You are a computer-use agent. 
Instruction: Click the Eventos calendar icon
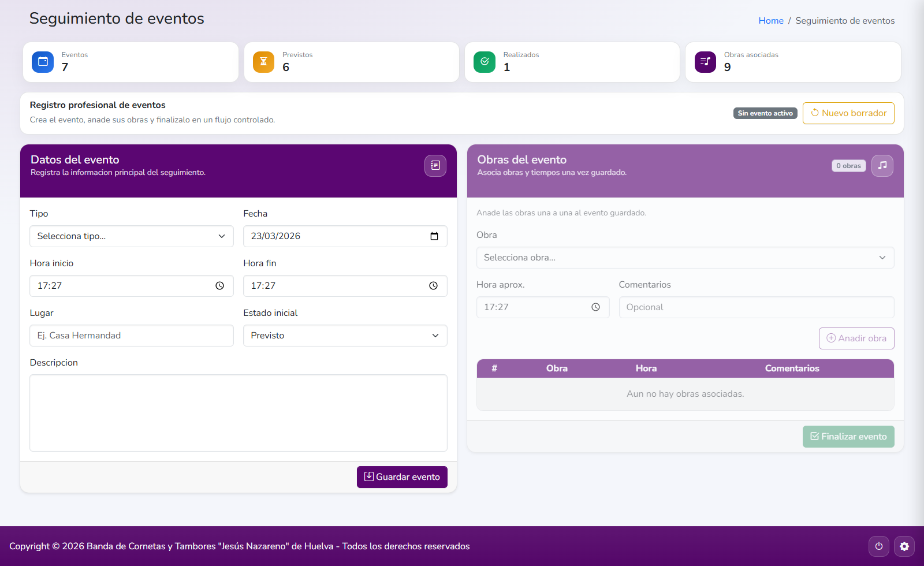[x=42, y=62]
